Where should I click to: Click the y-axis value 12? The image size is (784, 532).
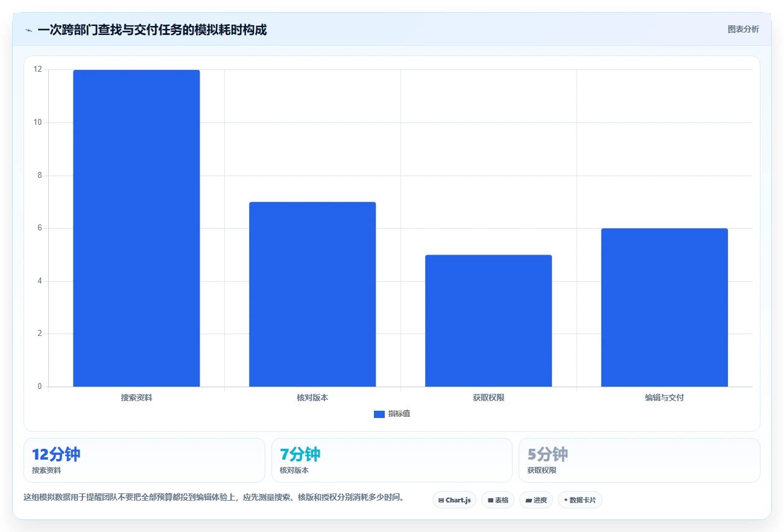38,69
